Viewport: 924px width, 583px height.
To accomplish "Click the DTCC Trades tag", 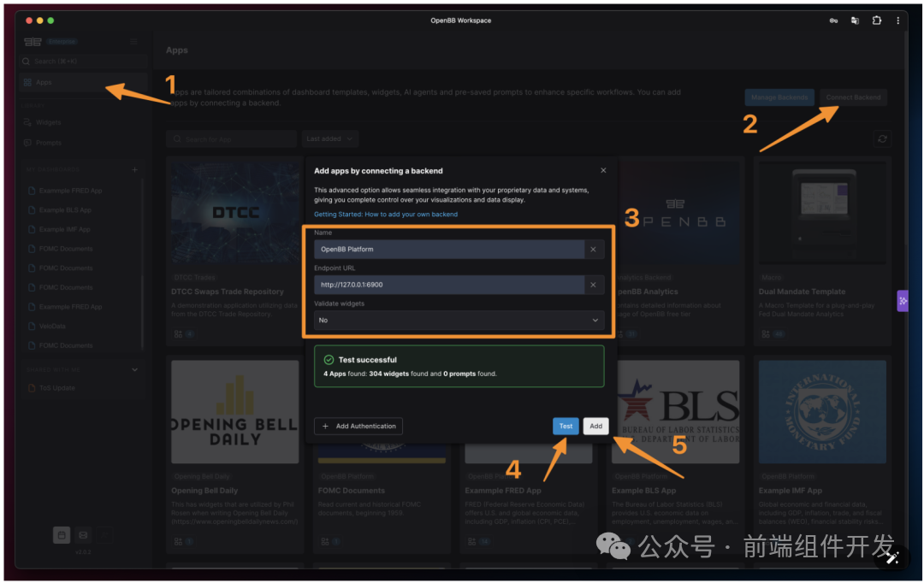I will [x=194, y=277].
